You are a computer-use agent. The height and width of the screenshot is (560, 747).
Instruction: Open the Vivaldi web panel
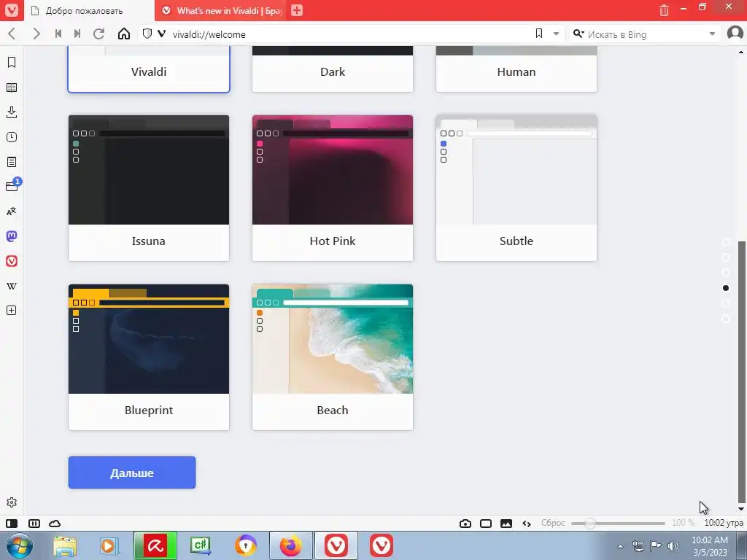point(12,261)
